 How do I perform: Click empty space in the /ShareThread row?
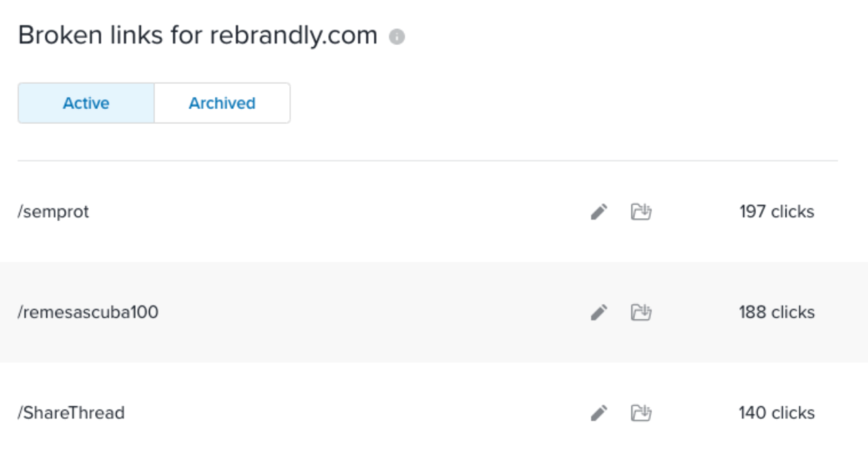click(x=352, y=413)
